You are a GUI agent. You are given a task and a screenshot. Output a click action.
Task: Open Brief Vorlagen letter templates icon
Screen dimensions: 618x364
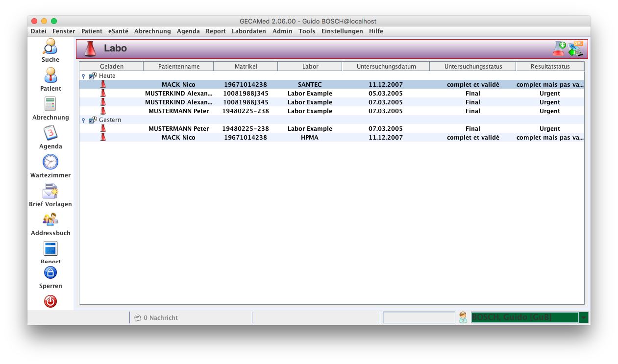(50, 191)
